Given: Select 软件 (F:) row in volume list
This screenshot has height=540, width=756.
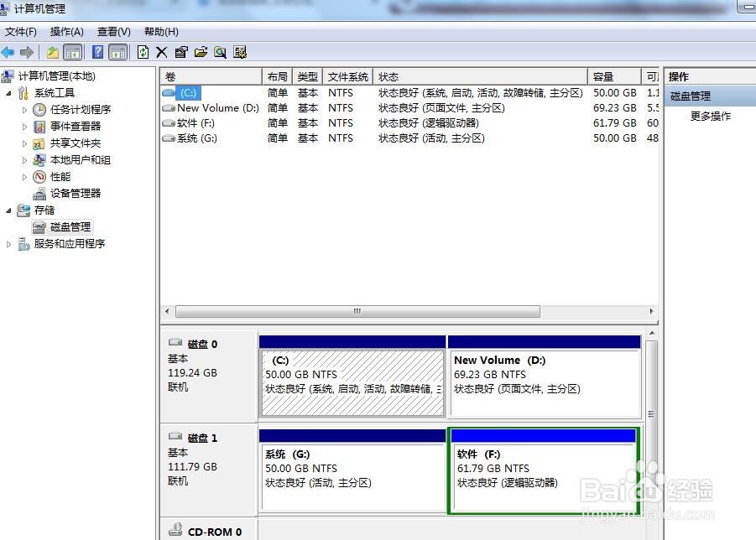Looking at the screenshot, I should [409, 122].
